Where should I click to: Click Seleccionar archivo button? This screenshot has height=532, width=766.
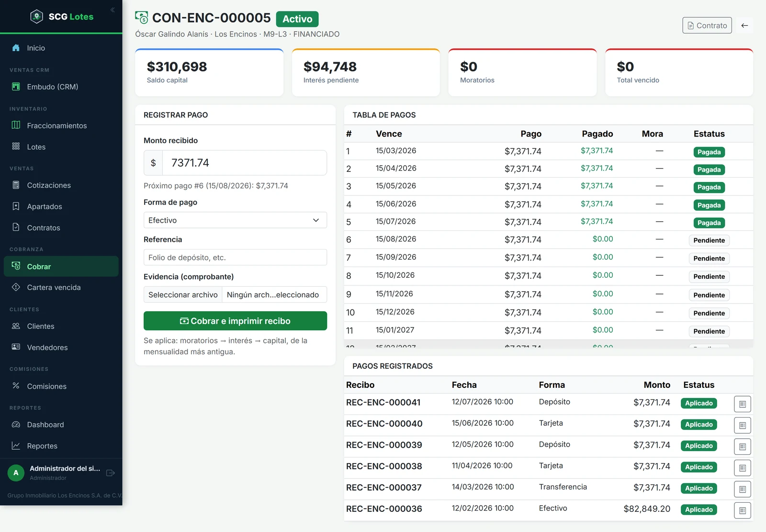pyautogui.click(x=183, y=294)
